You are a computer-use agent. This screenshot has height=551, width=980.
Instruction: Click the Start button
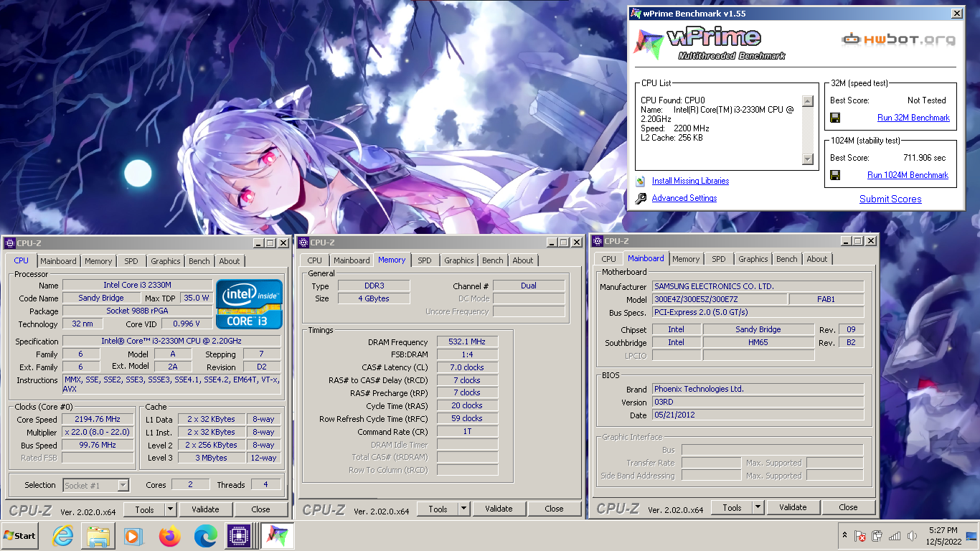(x=20, y=535)
